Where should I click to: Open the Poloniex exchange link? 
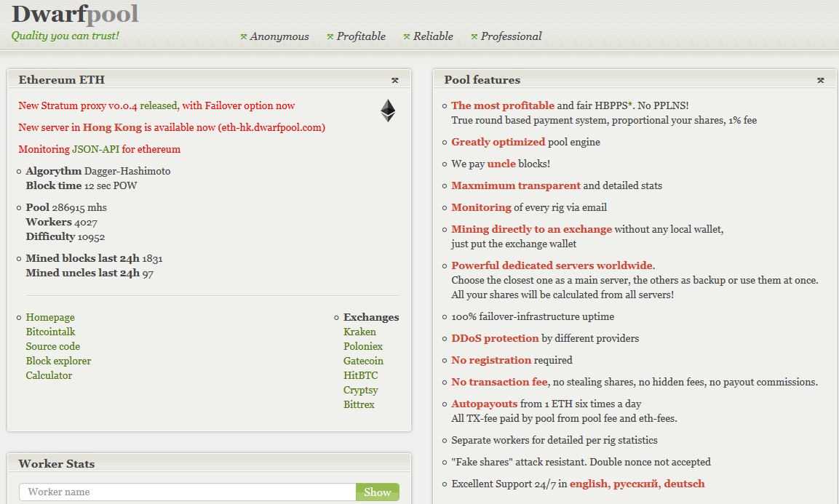(x=363, y=346)
